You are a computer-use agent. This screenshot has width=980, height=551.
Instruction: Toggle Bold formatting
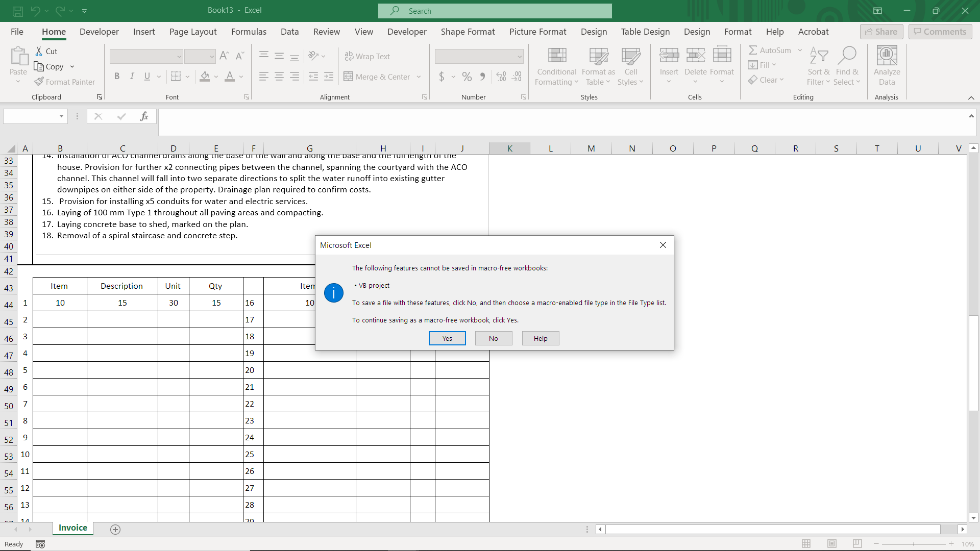tap(117, 77)
